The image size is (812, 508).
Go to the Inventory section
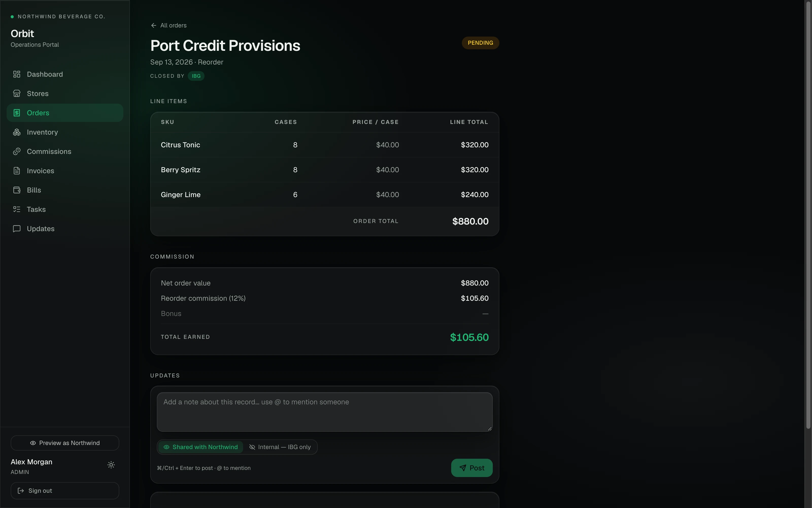[65, 132]
